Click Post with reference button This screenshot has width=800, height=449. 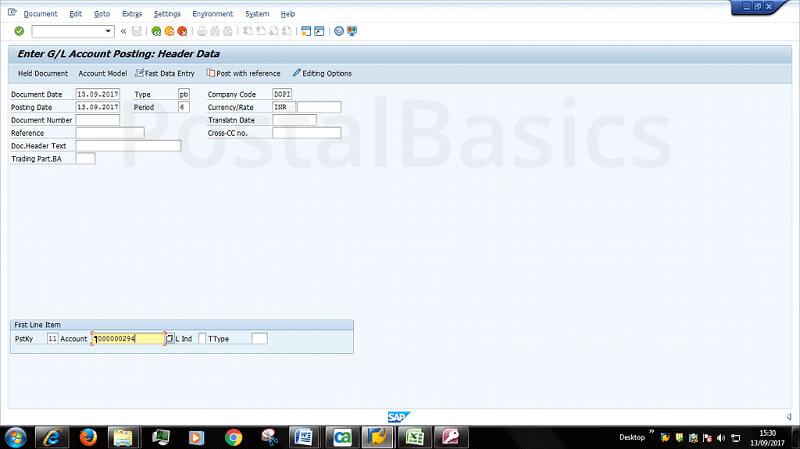click(244, 73)
